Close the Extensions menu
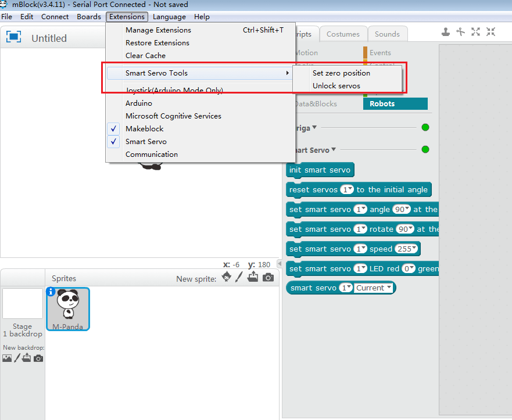 click(x=127, y=17)
